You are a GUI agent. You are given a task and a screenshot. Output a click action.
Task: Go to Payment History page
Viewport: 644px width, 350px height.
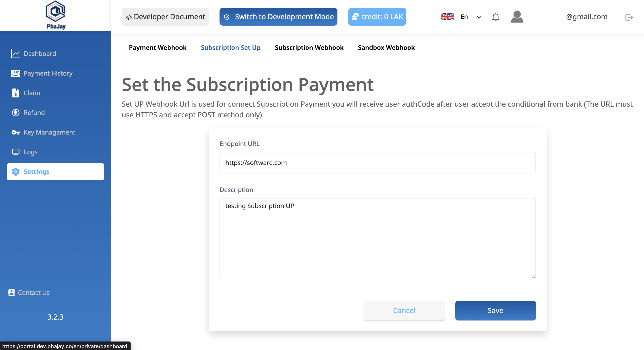coord(48,73)
